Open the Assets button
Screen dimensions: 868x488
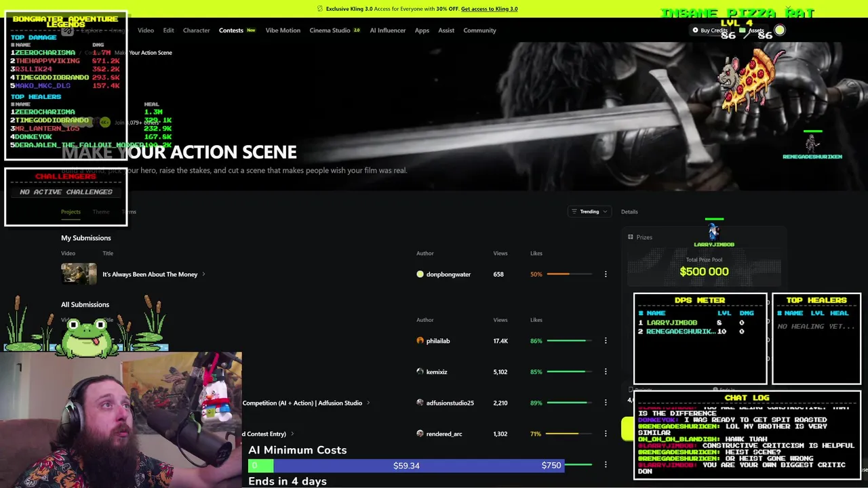pyautogui.click(x=752, y=30)
